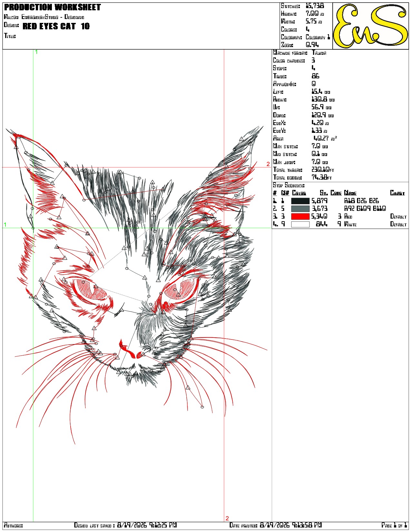
Task: Click the Authors label in the footer
Action: pyautogui.click(x=13, y=525)
